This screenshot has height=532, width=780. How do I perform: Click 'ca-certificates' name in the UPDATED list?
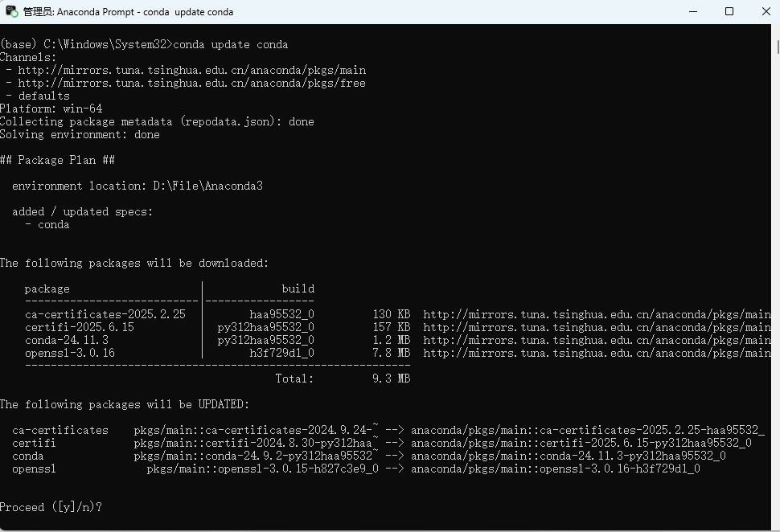coord(60,431)
